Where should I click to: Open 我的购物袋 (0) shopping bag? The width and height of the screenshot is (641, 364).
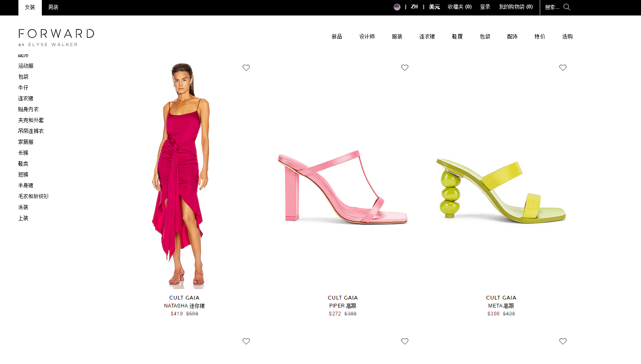point(515,7)
